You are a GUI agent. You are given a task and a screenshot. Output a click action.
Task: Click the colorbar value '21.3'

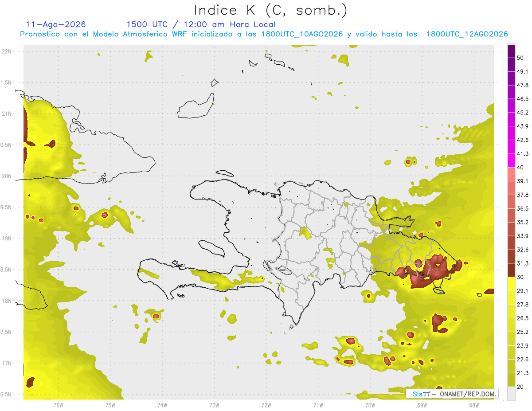click(x=523, y=373)
